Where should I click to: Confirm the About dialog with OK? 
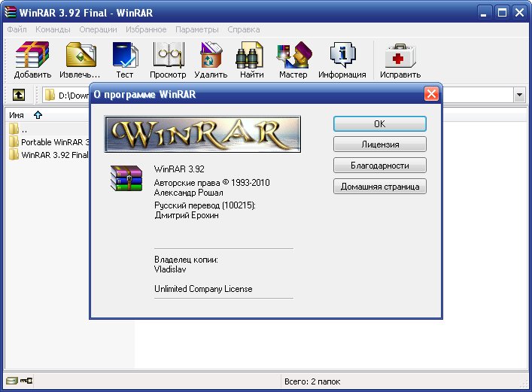[x=380, y=124]
